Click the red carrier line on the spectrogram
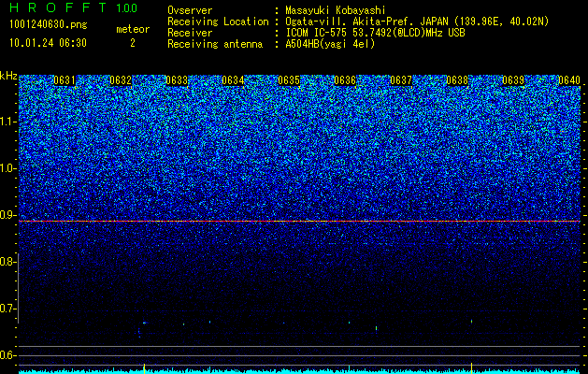588x374 pixels. (x=299, y=222)
